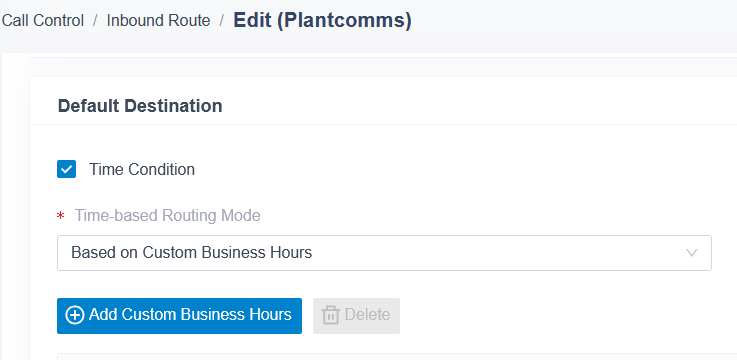Screen dimensions: 737x360
Task: Click the plus circle icon in Add button
Action: pyautogui.click(x=74, y=315)
